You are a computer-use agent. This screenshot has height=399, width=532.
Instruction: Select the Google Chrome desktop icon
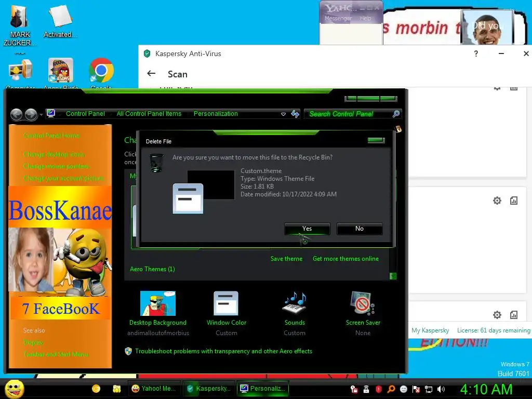click(101, 73)
